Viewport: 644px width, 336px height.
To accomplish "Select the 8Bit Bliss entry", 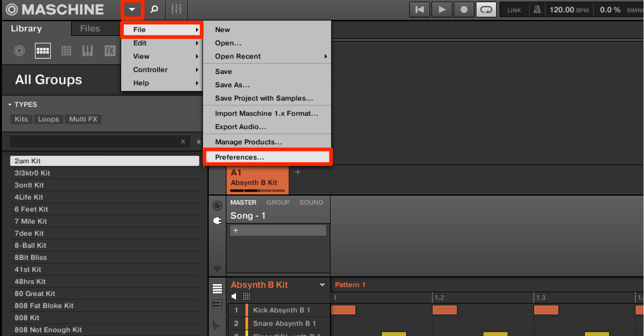I will tap(105, 258).
